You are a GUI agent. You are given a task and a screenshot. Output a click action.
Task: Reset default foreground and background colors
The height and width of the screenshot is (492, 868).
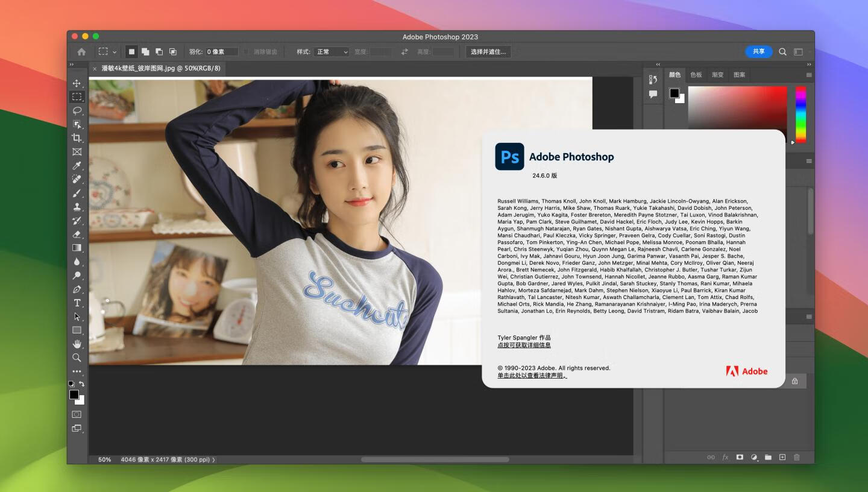pos(71,384)
